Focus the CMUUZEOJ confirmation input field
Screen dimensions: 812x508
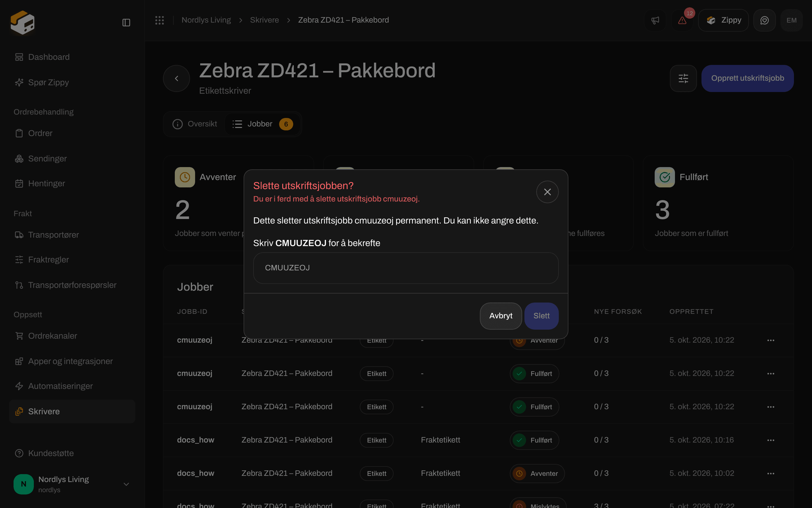tap(406, 268)
